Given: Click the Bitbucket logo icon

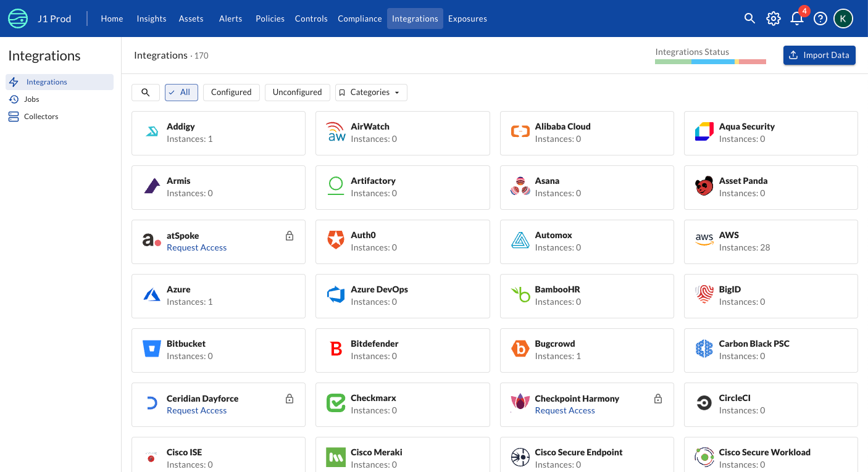Looking at the screenshot, I should pos(152,349).
